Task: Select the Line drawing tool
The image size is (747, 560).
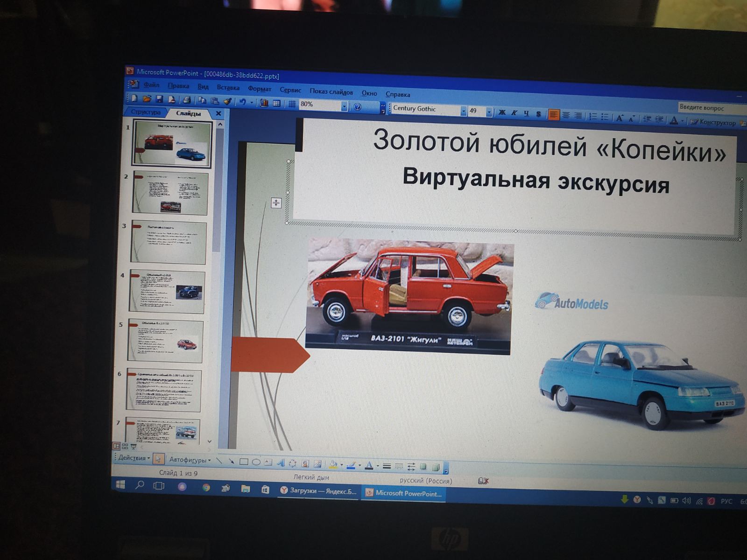Action: [219, 461]
